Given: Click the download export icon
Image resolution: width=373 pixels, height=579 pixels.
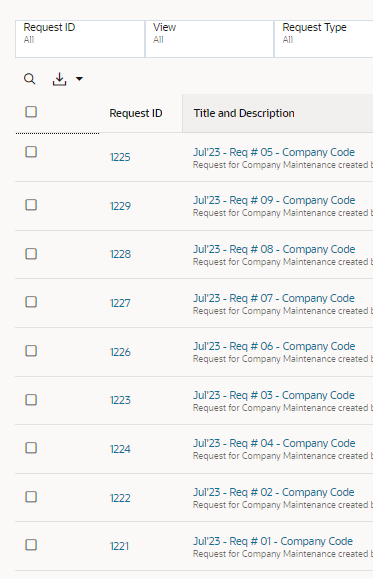Looking at the screenshot, I should click(59, 79).
